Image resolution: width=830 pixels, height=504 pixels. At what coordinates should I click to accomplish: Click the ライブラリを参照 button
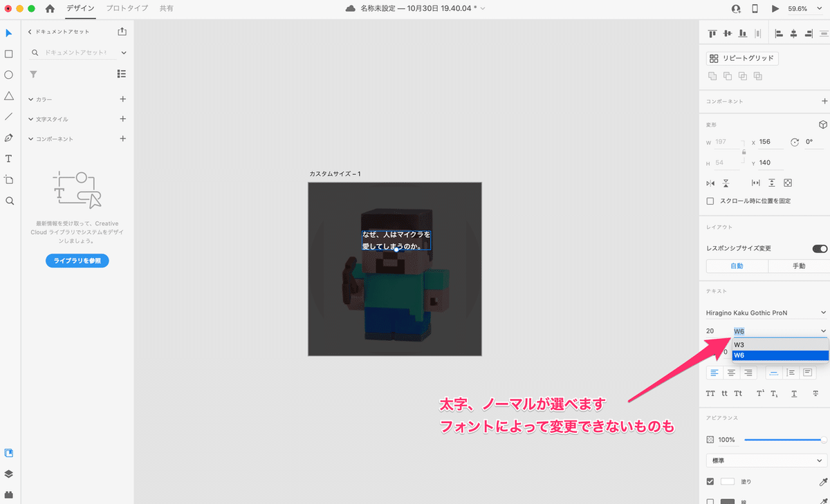point(77,261)
